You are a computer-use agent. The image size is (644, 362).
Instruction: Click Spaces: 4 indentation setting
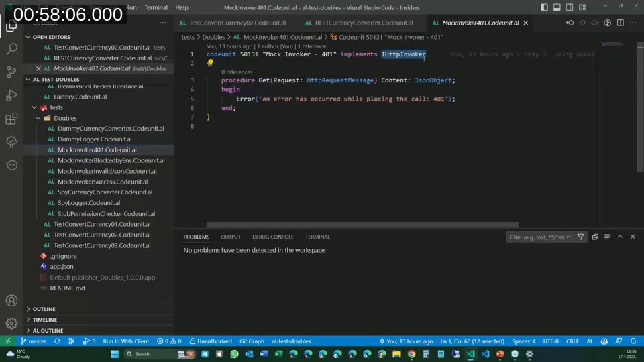(524, 341)
